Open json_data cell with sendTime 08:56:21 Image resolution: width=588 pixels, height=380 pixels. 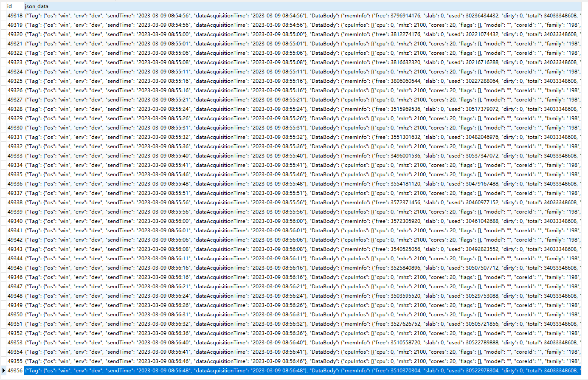[302, 287]
